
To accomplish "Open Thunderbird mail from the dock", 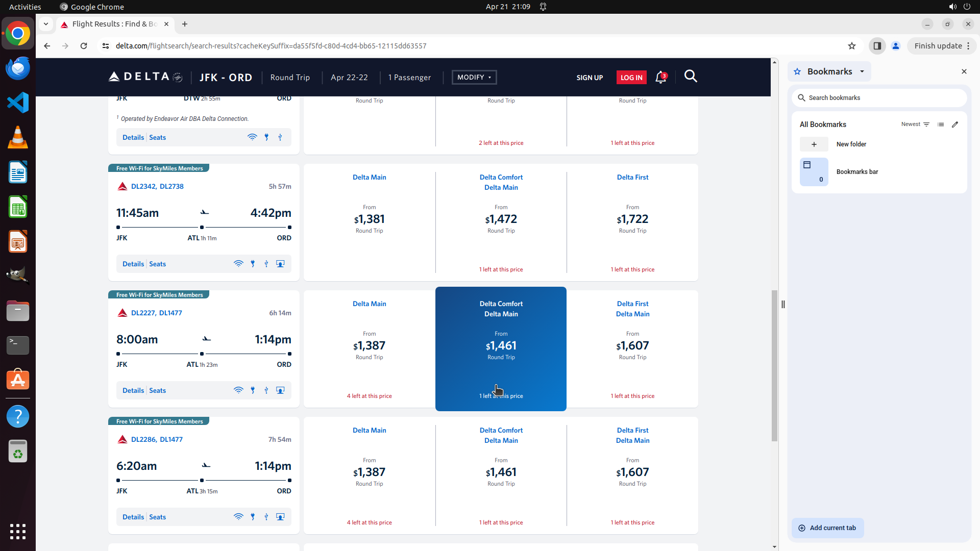I will click(18, 68).
